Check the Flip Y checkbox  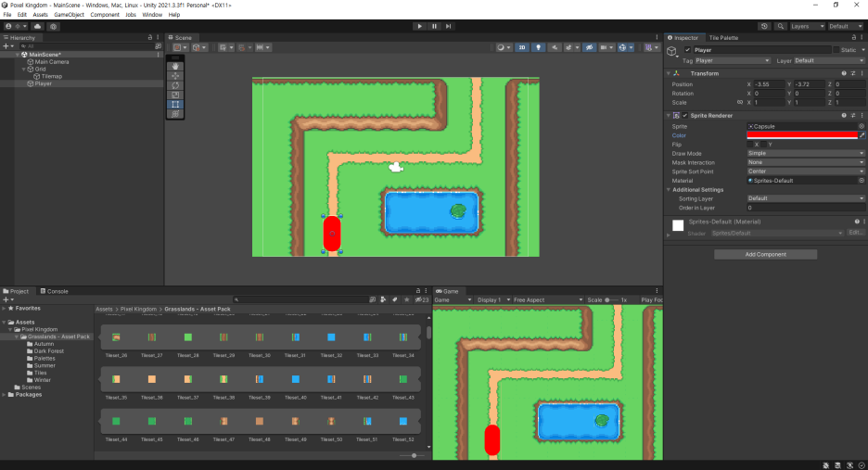(764, 145)
